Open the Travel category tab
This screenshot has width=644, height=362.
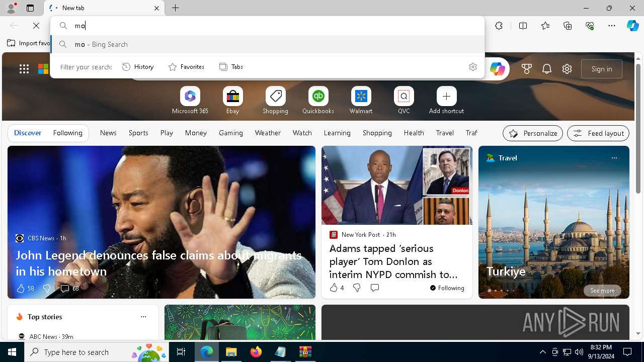point(445,133)
